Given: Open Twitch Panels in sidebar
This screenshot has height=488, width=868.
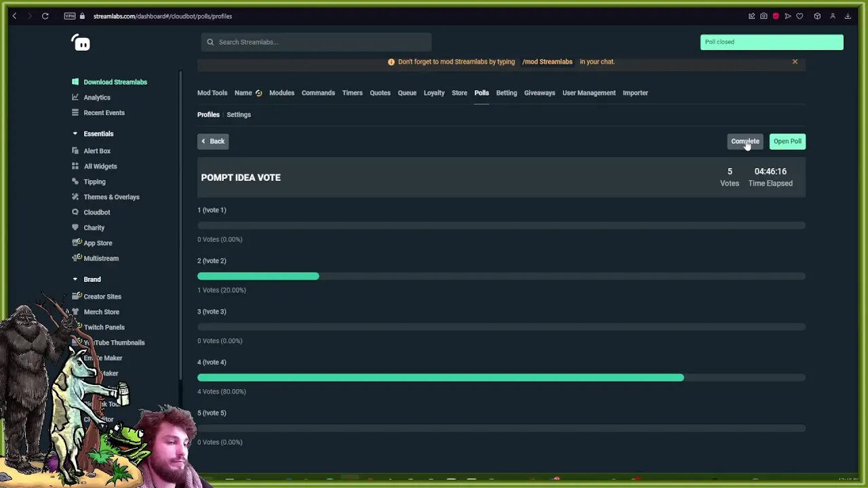Looking at the screenshot, I should [104, 327].
